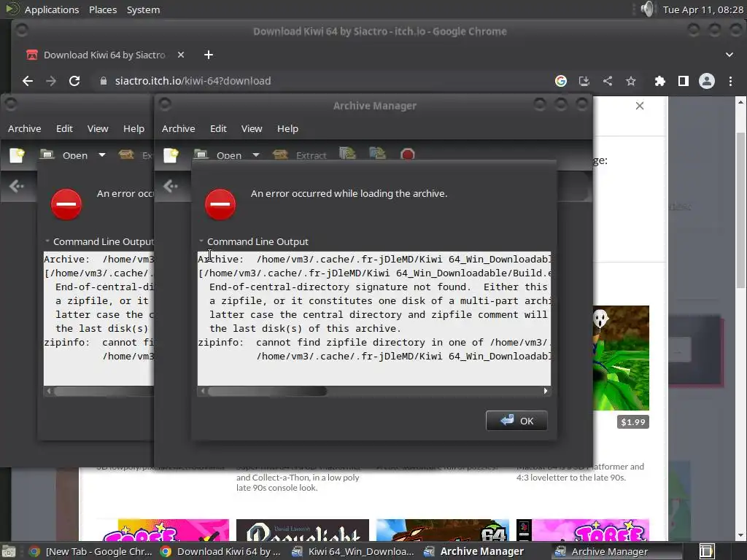The height and width of the screenshot is (560, 747).
Task: Reload the Chrome page
Action: 74,81
